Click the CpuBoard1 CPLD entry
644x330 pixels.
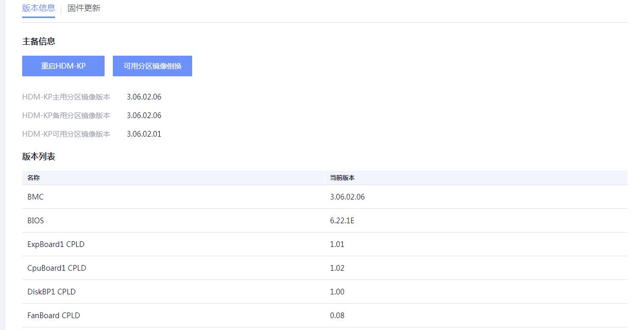(57, 268)
